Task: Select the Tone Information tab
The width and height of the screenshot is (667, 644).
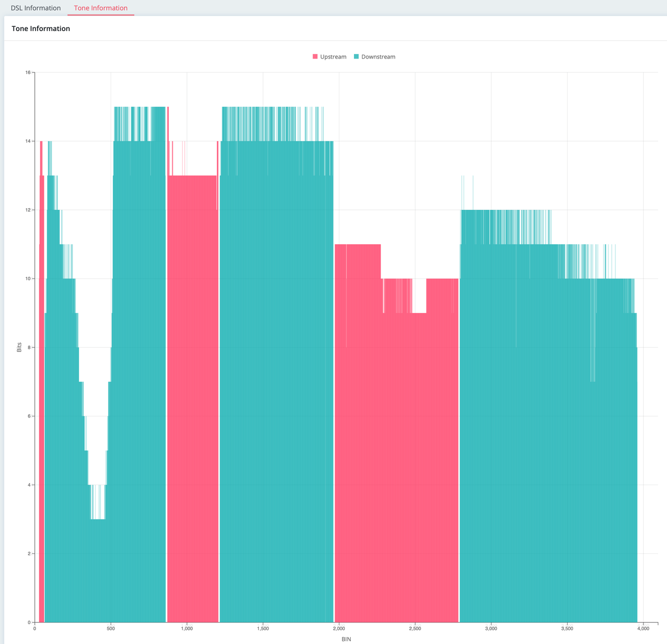Action: click(x=100, y=8)
